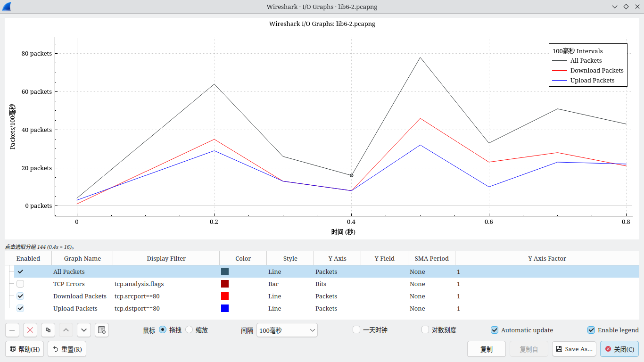Enable the TCP Errors graph checkbox
The height and width of the screenshot is (362, 644).
20,284
